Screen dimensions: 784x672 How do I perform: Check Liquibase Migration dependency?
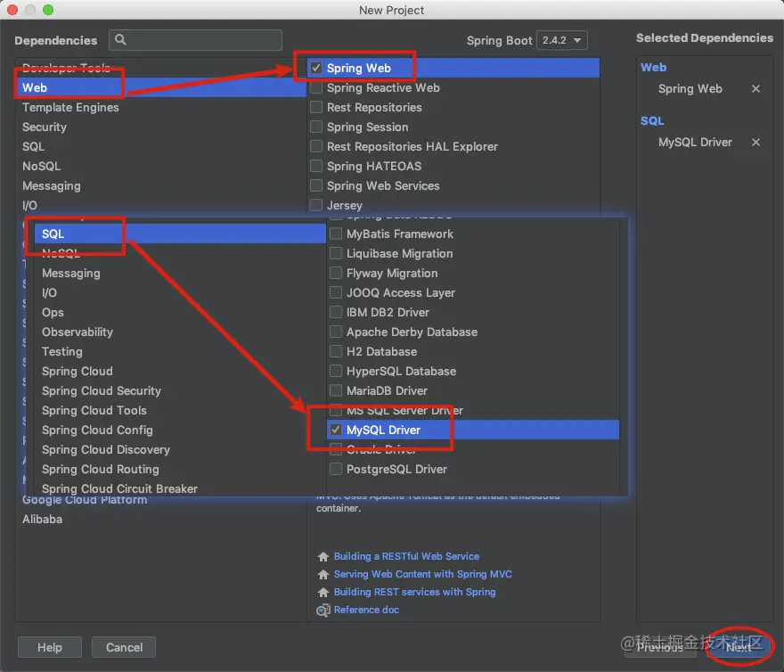pyautogui.click(x=336, y=253)
